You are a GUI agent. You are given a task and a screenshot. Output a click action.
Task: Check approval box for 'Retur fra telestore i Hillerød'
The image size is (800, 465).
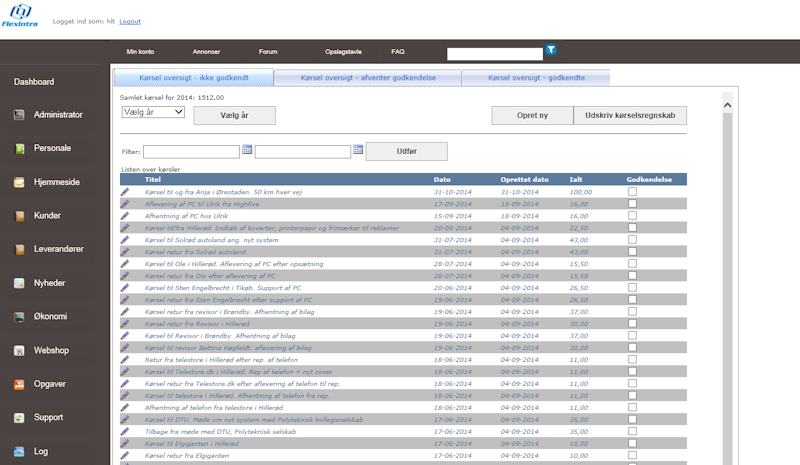[633, 359]
